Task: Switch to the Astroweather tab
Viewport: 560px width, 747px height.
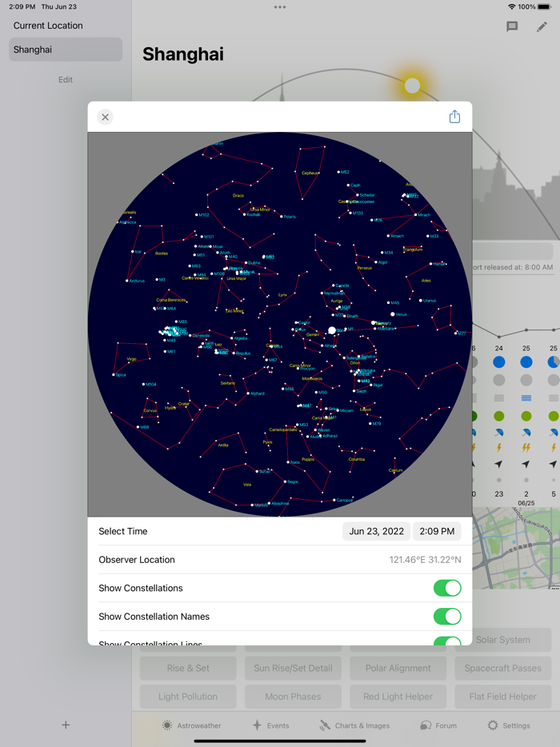Action: [x=191, y=725]
